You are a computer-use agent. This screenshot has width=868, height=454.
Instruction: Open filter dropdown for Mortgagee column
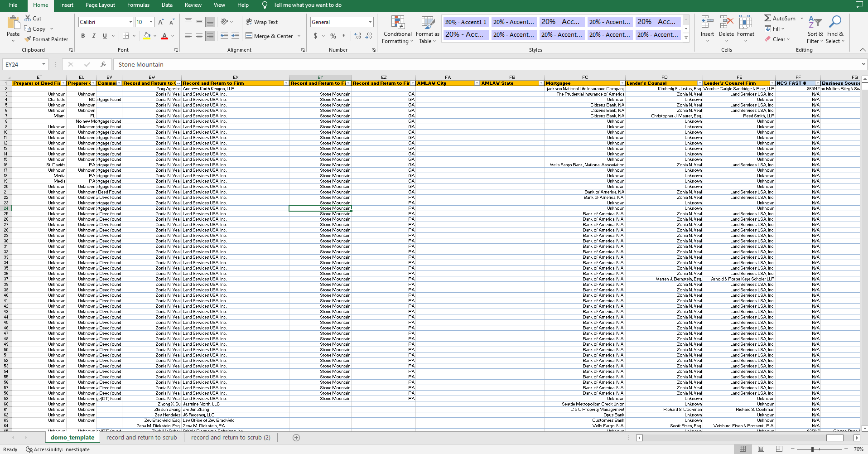[622, 83]
